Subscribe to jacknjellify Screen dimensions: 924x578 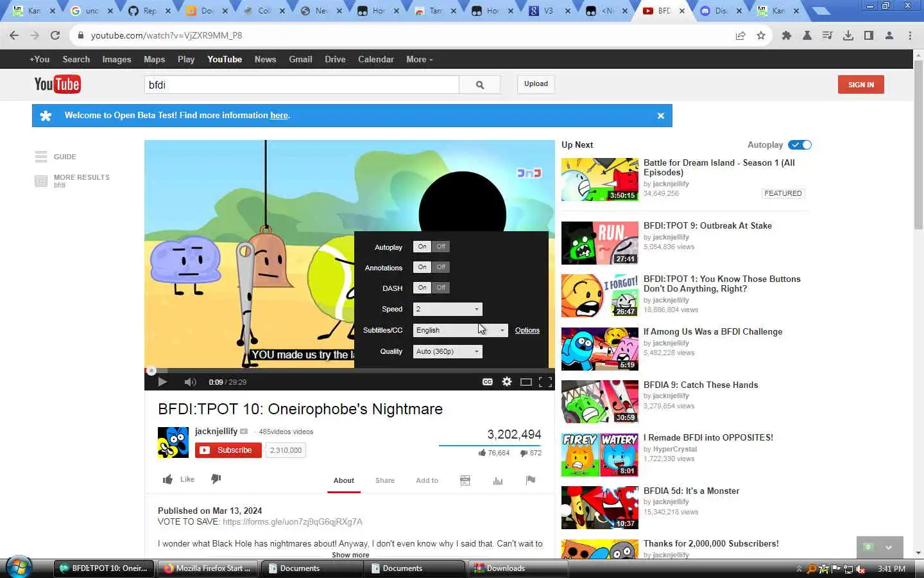(228, 450)
